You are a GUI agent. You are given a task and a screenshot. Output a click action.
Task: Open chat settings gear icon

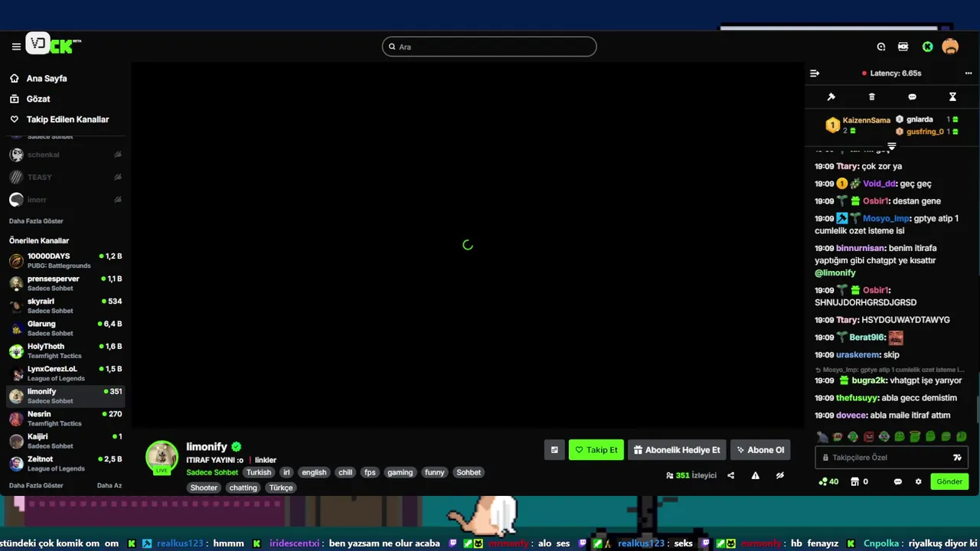[919, 481]
